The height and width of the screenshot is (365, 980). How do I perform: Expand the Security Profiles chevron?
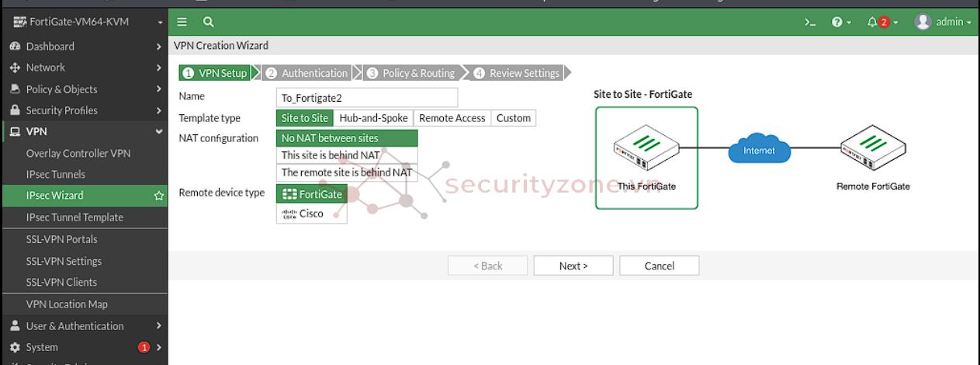158,110
